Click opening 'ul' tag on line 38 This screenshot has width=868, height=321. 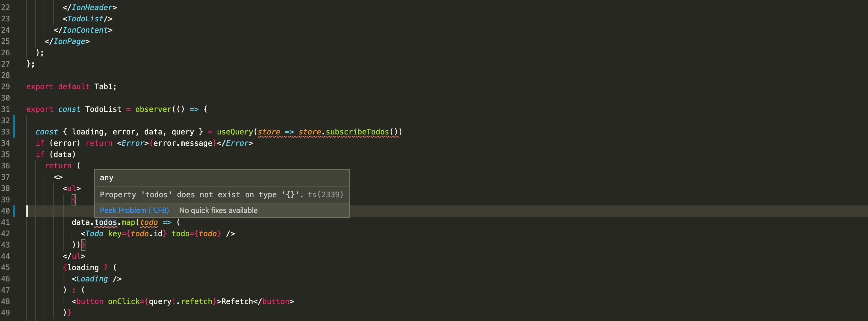pyautogui.click(x=72, y=188)
